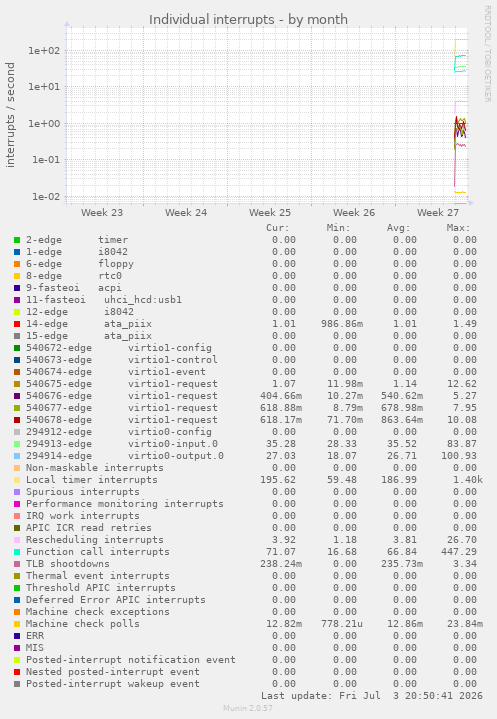Click the Last update timestamp text
Image resolution: width=497 pixels, height=719 pixels.
point(372,696)
